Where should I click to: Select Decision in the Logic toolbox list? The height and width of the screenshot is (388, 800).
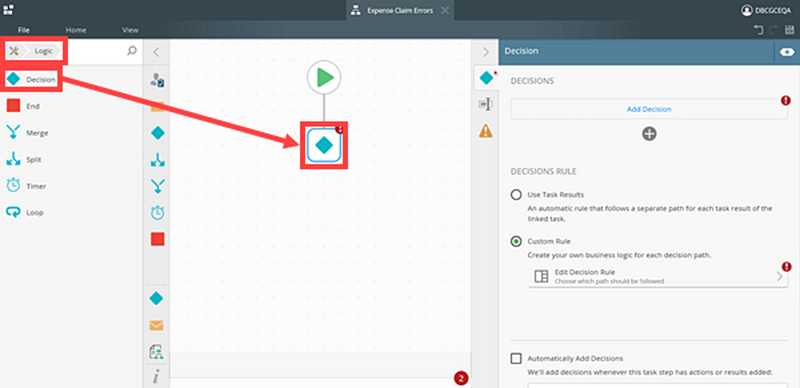32,80
